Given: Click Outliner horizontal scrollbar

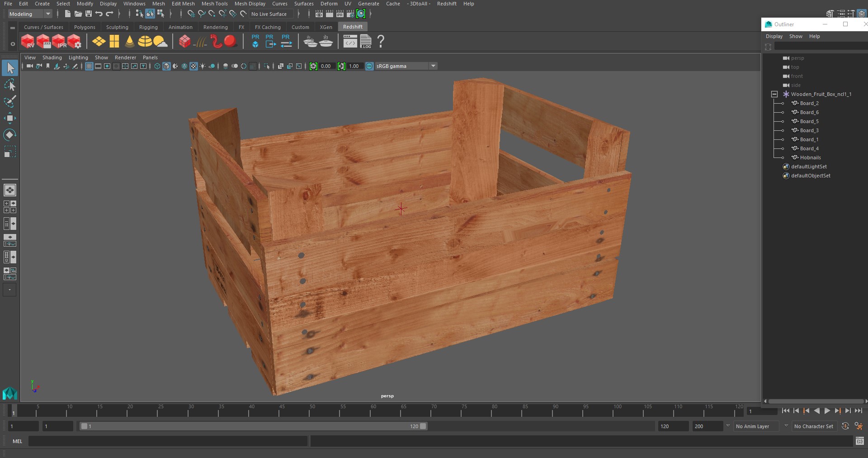Looking at the screenshot, I should (x=816, y=401).
